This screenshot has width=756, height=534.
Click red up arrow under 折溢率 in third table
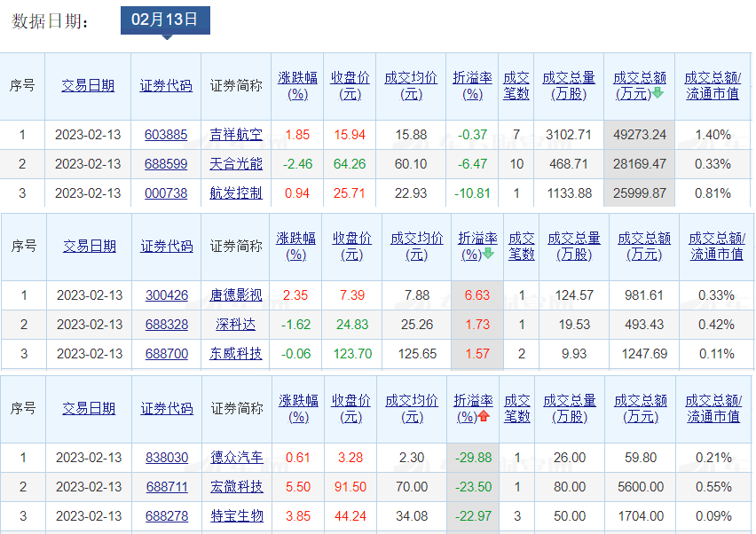tap(484, 416)
